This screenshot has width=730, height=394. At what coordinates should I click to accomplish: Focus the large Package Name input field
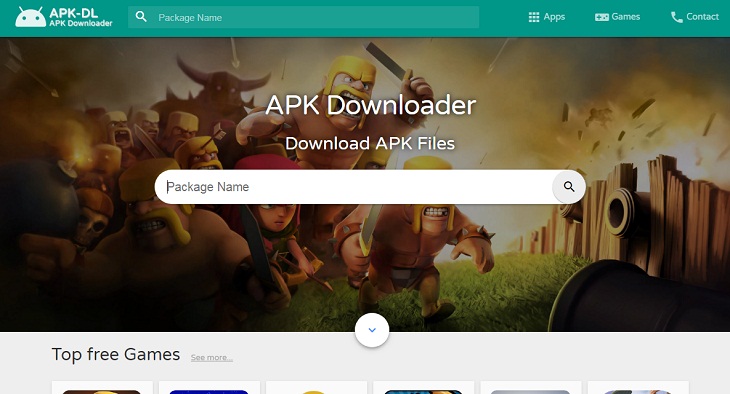tap(354, 187)
